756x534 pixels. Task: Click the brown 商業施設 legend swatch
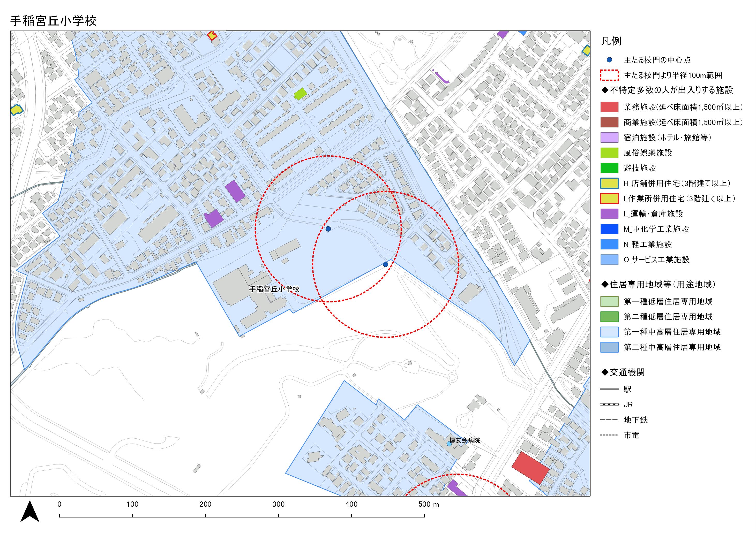tap(609, 122)
